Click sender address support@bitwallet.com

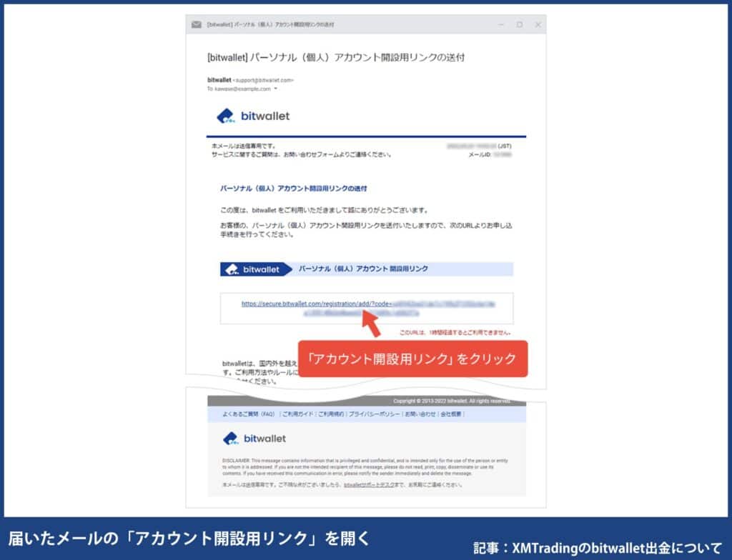pyautogui.click(x=263, y=80)
